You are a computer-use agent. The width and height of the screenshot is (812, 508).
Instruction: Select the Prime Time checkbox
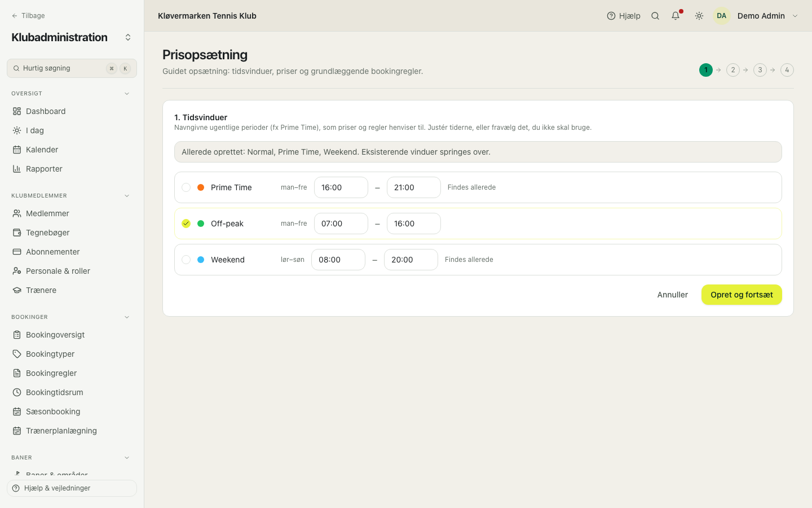tap(186, 187)
